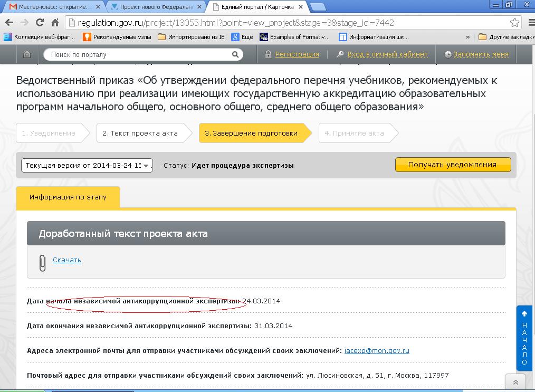
Task: Expand hidden bookmarks overflow chevron
Action: click(467, 37)
